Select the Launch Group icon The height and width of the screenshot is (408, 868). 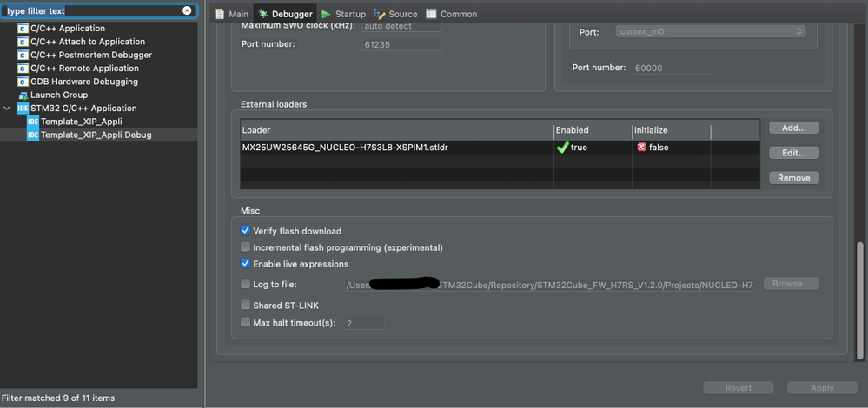coord(23,95)
